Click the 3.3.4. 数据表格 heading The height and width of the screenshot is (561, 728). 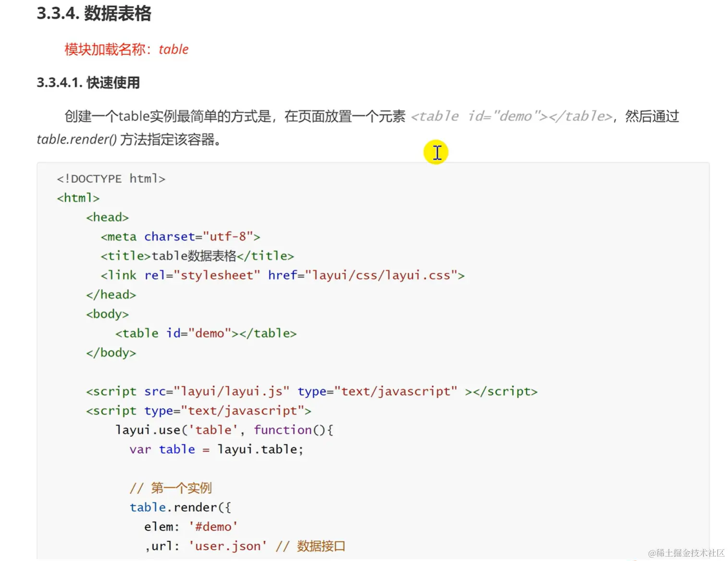click(x=94, y=13)
